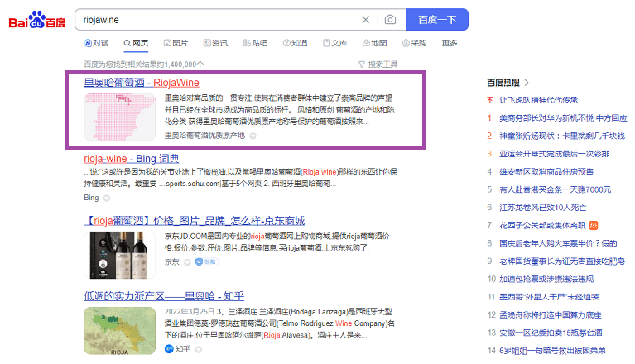Click chevron next to 百度热搜
Viewport: 635px width, 364px height.
point(527,83)
